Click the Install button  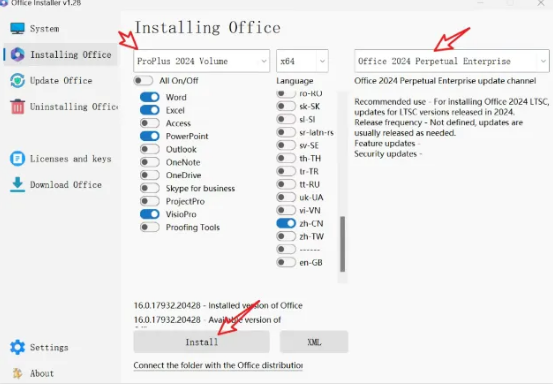202,342
